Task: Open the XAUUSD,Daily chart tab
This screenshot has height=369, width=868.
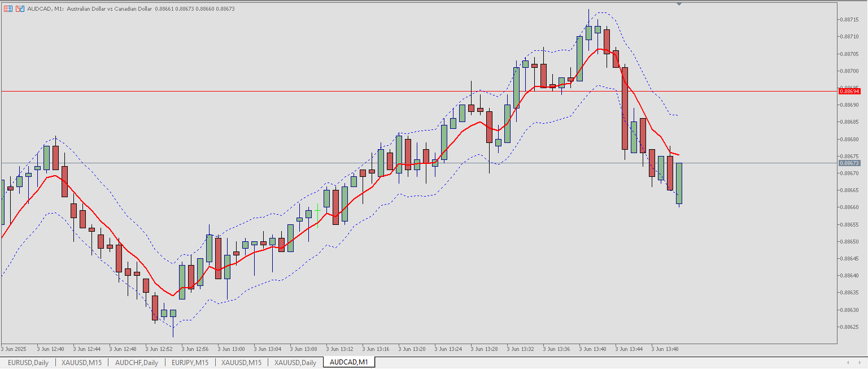Action: pos(295,362)
